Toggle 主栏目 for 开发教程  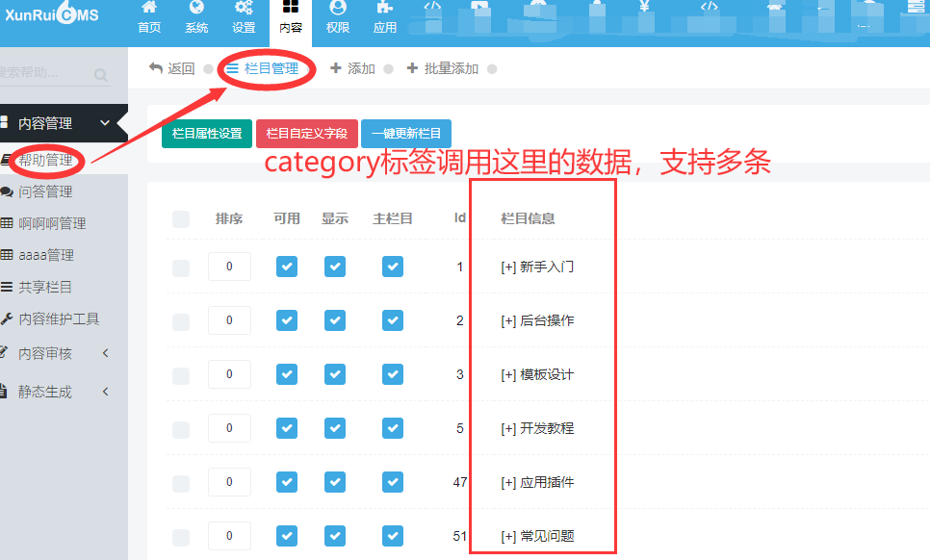click(393, 428)
